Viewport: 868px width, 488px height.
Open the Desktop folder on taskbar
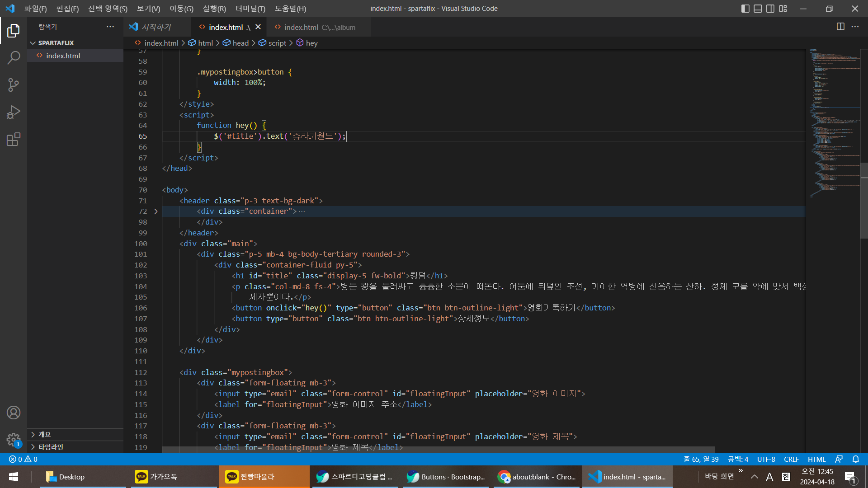coord(83,477)
